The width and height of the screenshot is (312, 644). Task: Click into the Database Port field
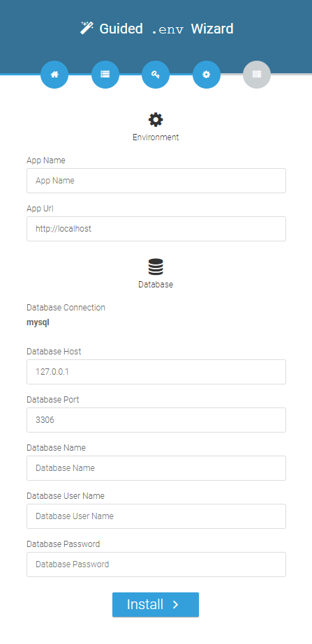click(x=156, y=420)
